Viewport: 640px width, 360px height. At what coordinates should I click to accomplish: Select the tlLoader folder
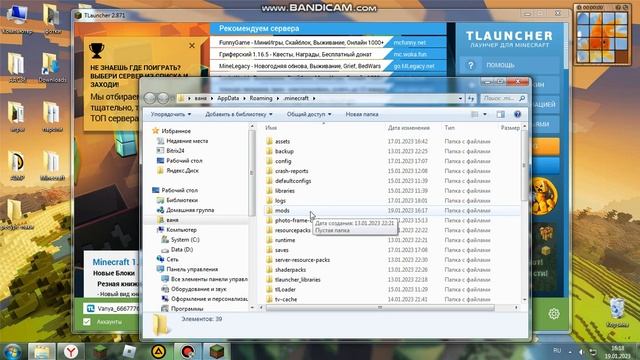tap(285, 289)
